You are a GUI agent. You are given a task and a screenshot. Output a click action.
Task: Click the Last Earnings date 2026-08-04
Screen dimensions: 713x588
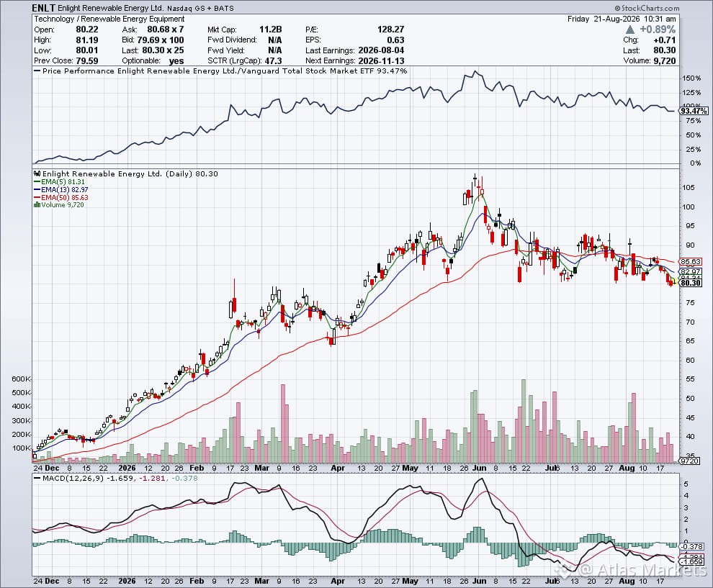click(381, 50)
